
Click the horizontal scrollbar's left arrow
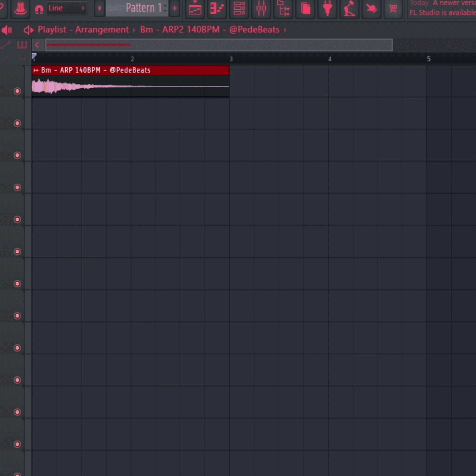click(37, 45)
